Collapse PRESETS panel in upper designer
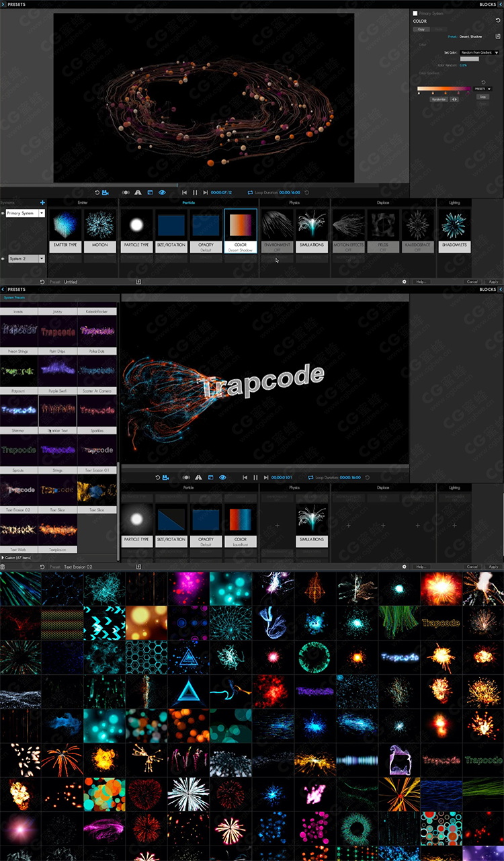The height and width of the screenshot is (861, 504). tap(3, 4)
